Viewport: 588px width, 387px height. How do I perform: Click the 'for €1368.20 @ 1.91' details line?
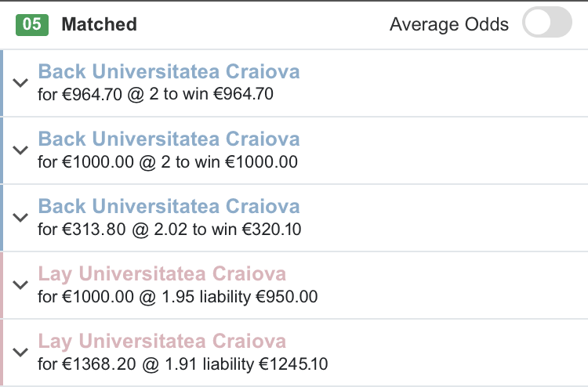point(183,365)
